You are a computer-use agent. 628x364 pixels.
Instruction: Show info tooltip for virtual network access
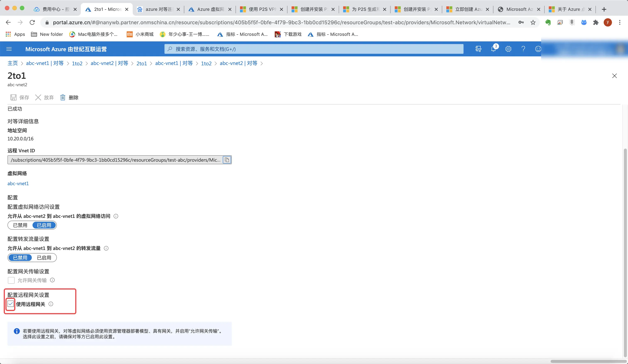coord(116,216)
